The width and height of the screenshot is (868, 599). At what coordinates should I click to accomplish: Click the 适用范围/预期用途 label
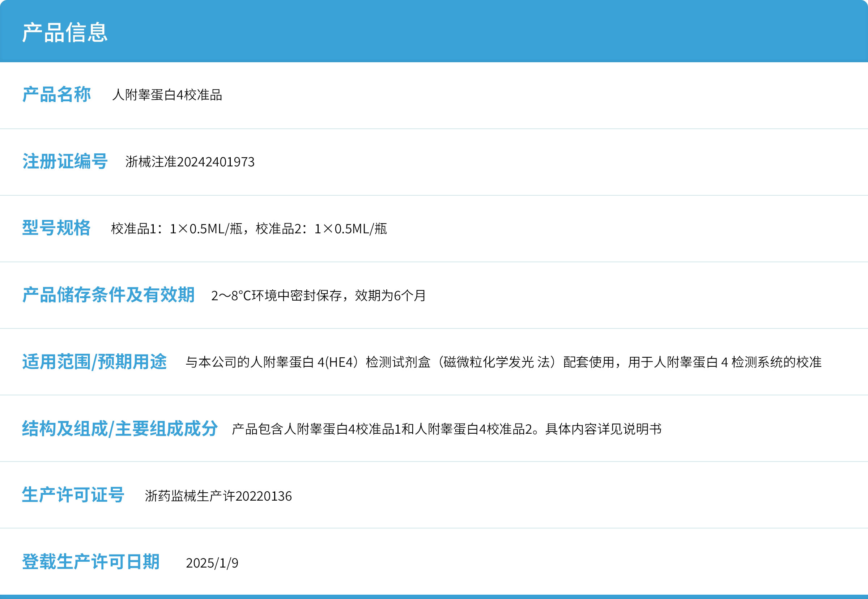point(94,362)
